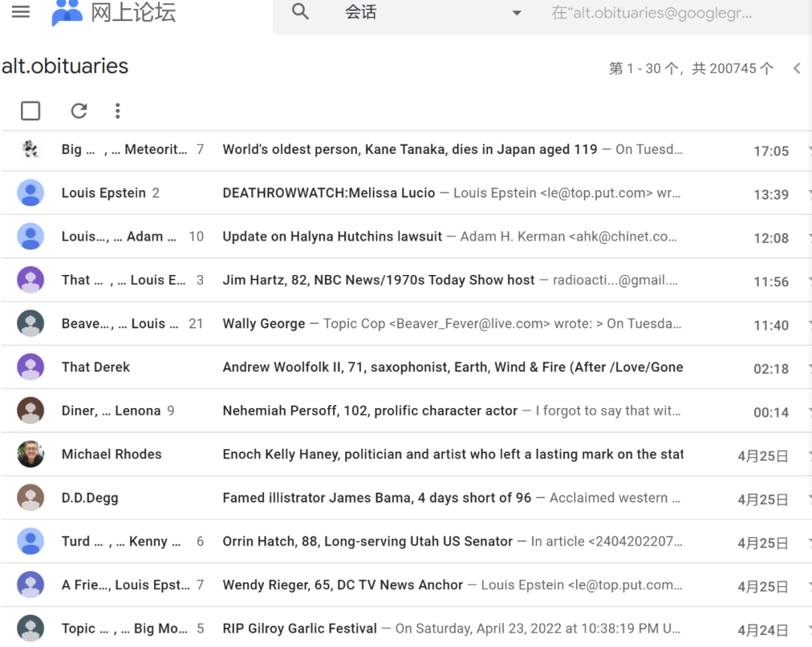
Task: Click senders 'Topic ... , ... Big Mo...'
Action: (x=124, y=628)
